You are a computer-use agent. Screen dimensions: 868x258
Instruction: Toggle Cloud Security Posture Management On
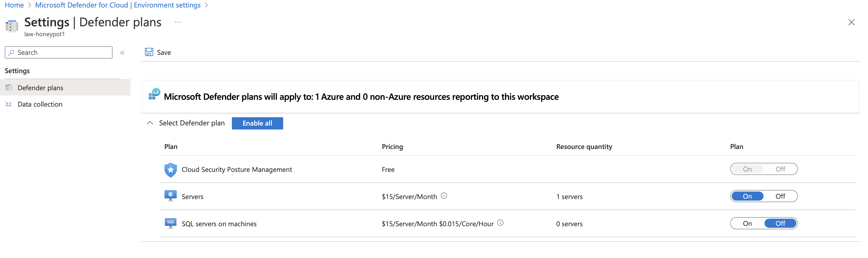tap(747, 169)
